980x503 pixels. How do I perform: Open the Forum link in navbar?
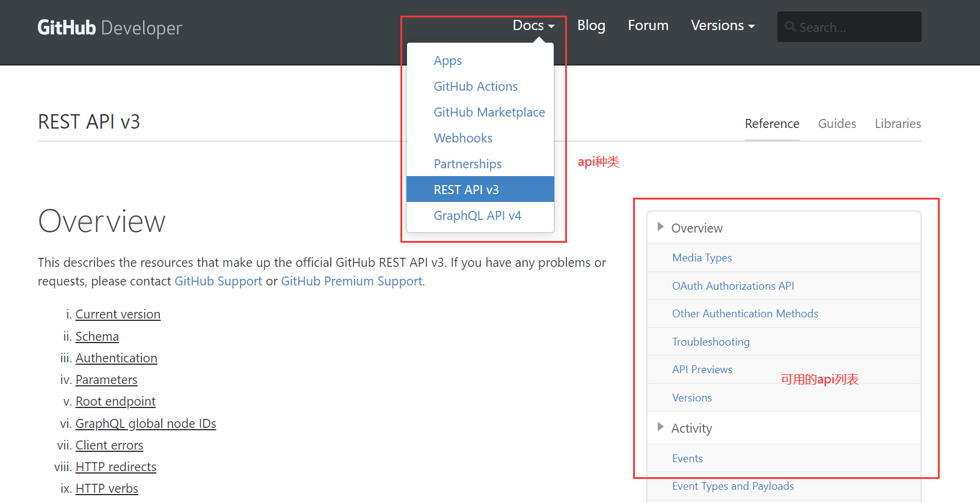click(648, 25)
